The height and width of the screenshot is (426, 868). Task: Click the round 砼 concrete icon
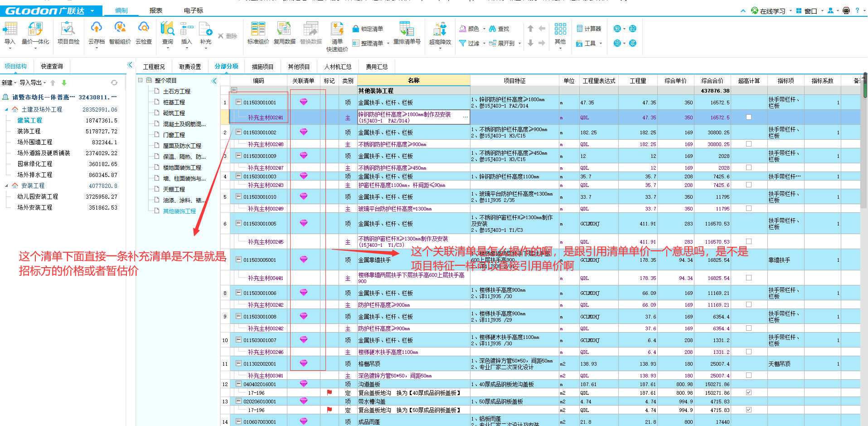coord(633,29)
